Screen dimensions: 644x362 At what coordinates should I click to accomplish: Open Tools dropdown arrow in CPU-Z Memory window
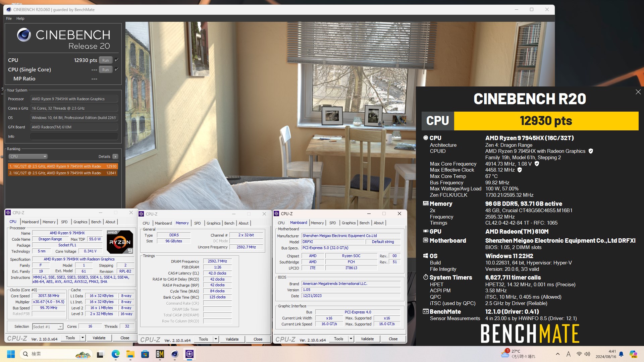coord(216,339)
